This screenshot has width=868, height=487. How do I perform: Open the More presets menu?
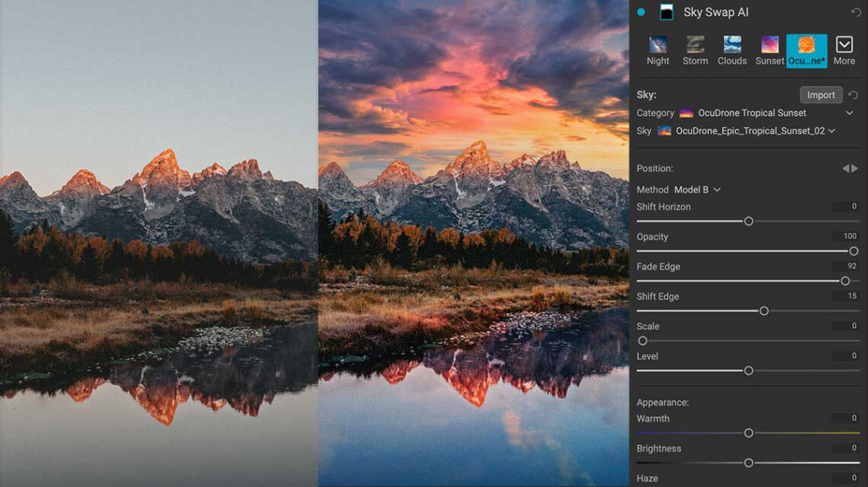click(844, 51)
